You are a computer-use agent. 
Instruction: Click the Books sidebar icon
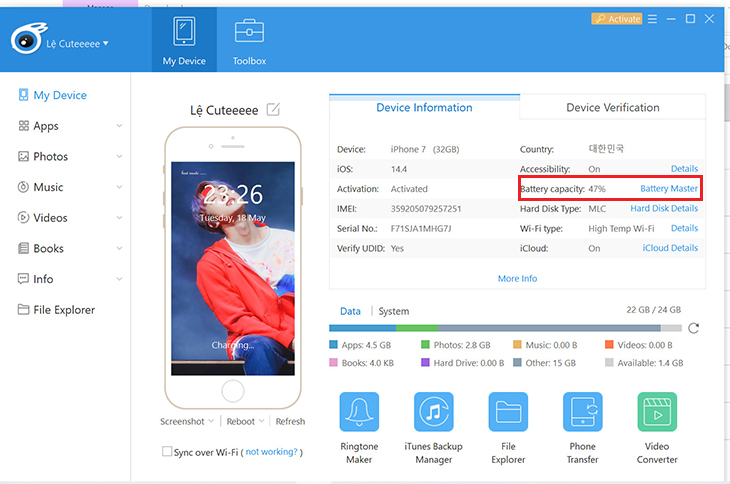tap(23, 248)
